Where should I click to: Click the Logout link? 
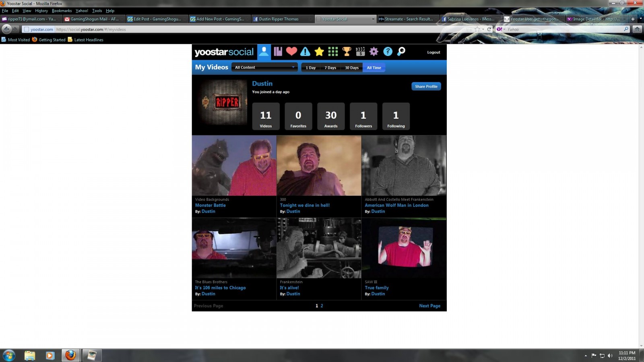coord(433,52)
